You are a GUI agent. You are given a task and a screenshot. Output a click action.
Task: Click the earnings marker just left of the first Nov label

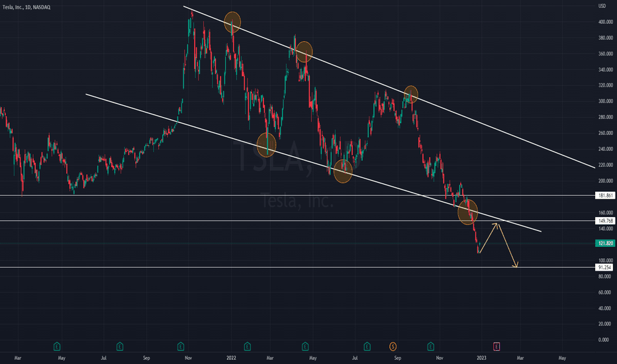tap(181, 346)
